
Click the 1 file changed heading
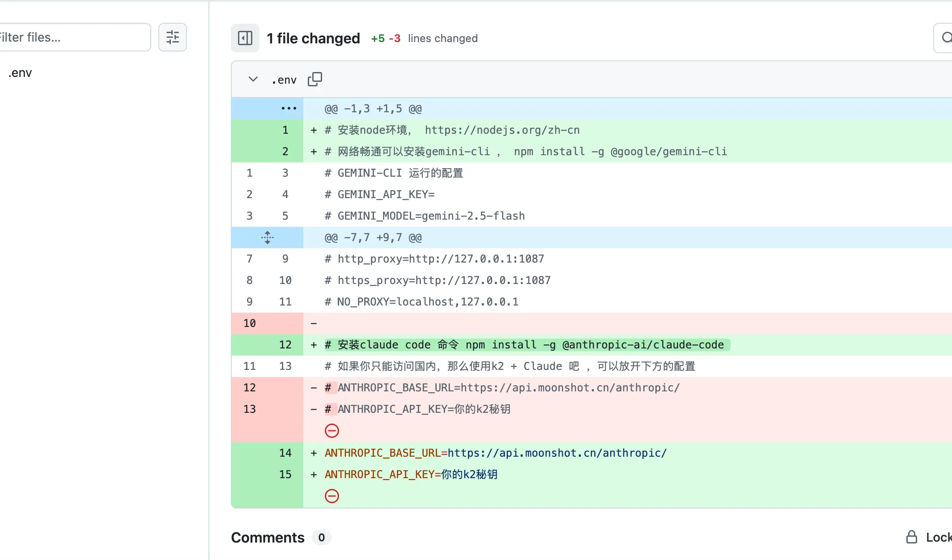[x=313, y=38]
